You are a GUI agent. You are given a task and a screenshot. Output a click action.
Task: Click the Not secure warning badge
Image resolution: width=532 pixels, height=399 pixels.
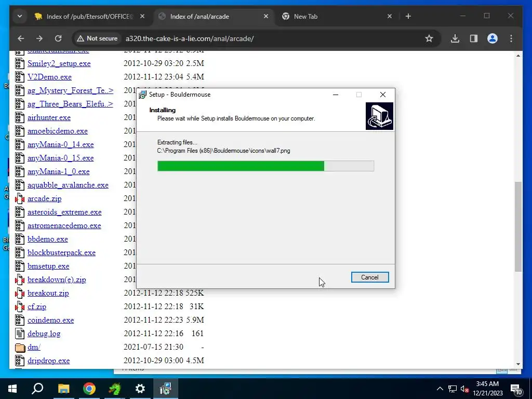click(97, 38)
